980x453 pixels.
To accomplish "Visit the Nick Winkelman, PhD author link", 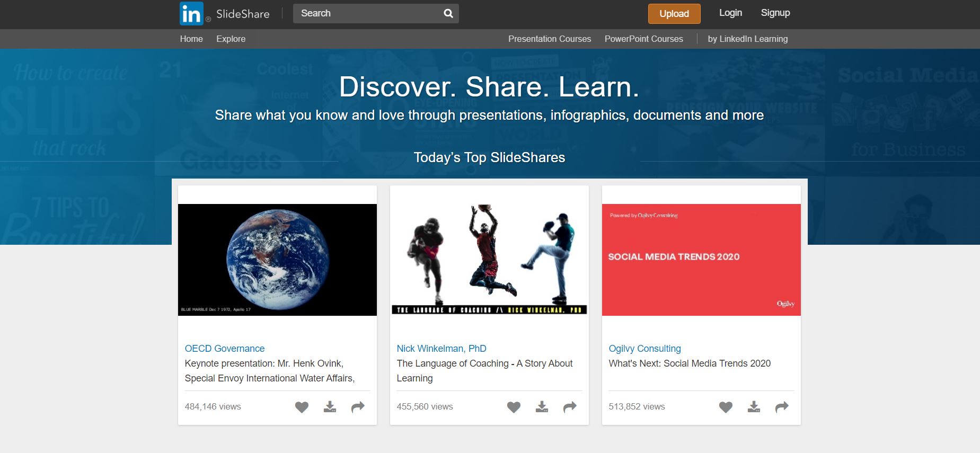I will pyautogui.click(x=442, y=349).
